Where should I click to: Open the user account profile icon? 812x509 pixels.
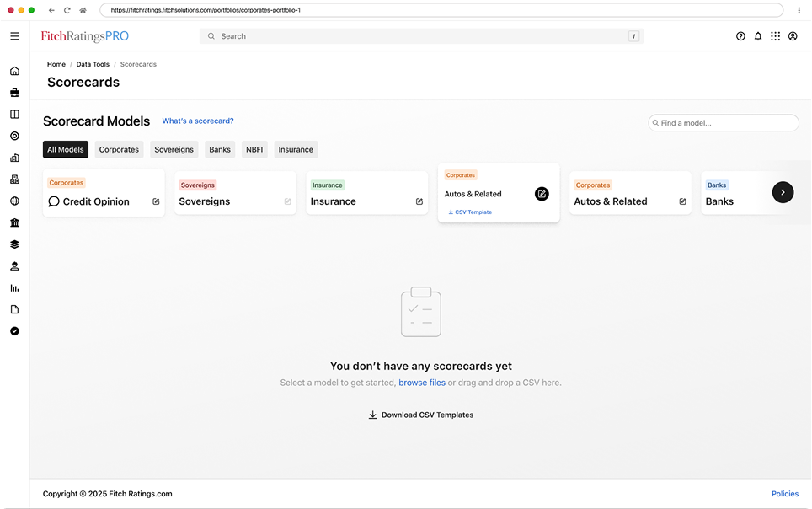[793, 36]
